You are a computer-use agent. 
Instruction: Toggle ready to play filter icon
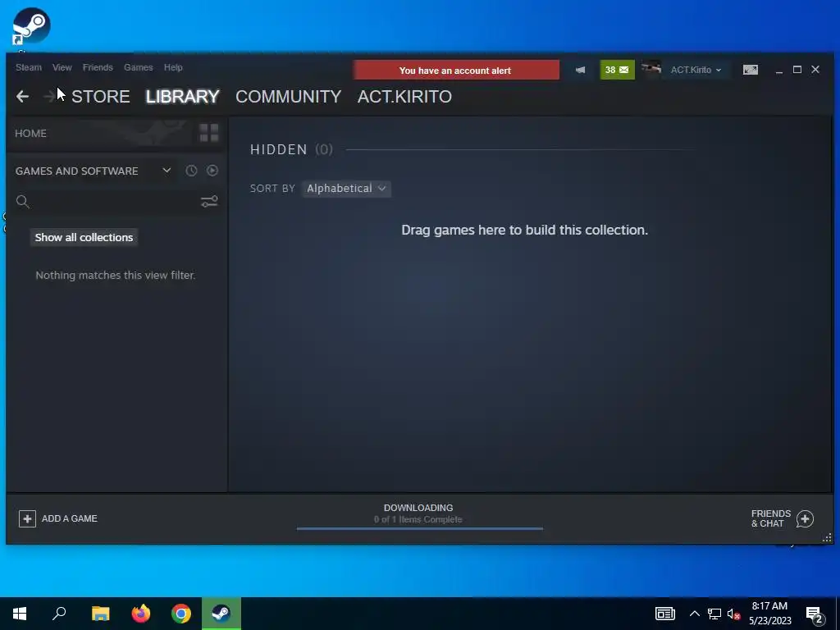[212, 171]
